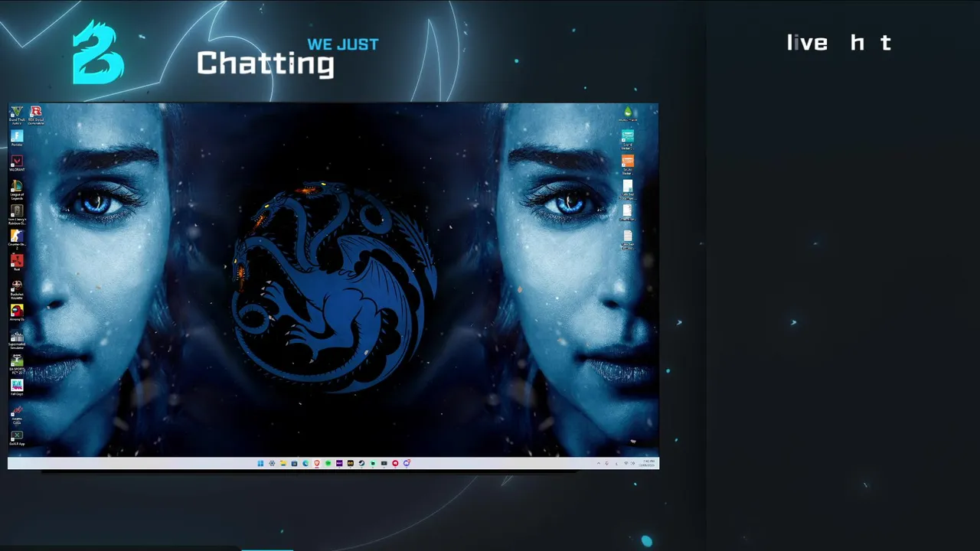Open Settings gear from the taskbar
980x551 pixels.
pos(272,463)
